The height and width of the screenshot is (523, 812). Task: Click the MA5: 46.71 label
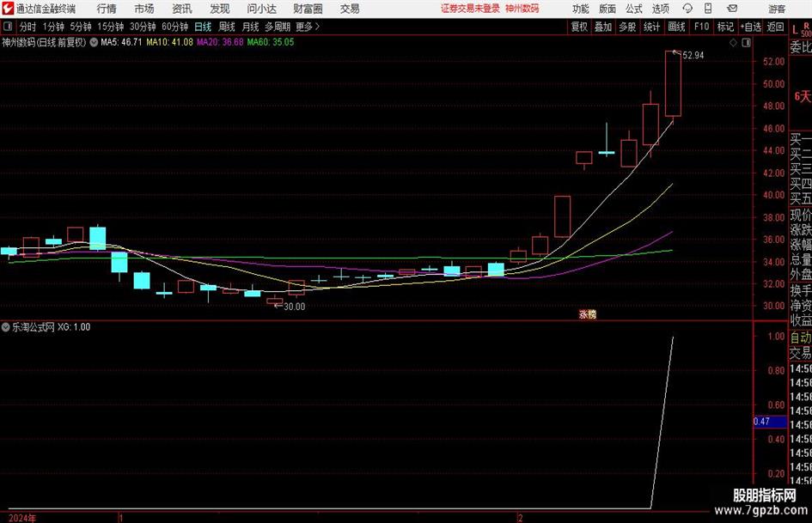121,42
